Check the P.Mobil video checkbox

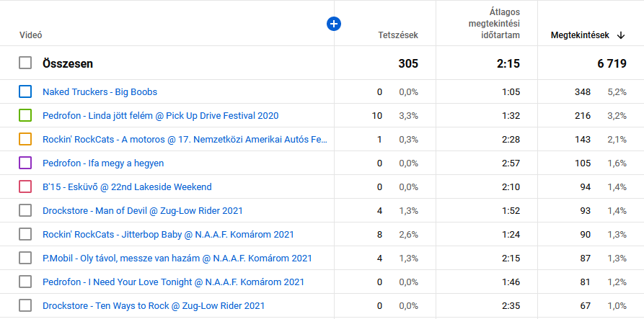[25, 258]
